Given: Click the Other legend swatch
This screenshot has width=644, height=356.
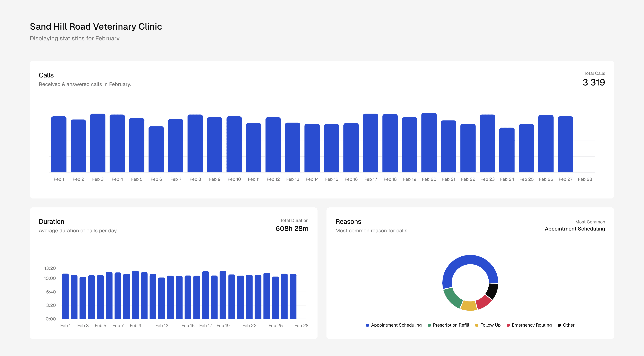Looking at the screenshot, I should click(x=559, y=325).
